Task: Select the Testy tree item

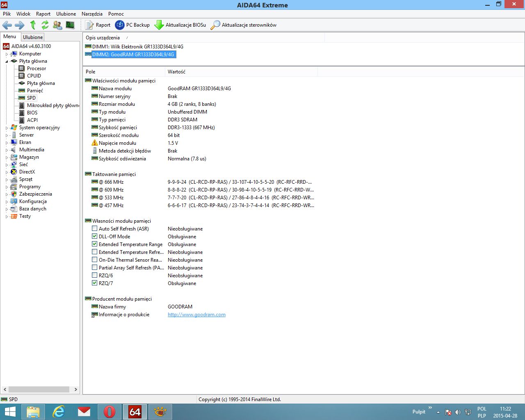Action: [x=25, y=217]
